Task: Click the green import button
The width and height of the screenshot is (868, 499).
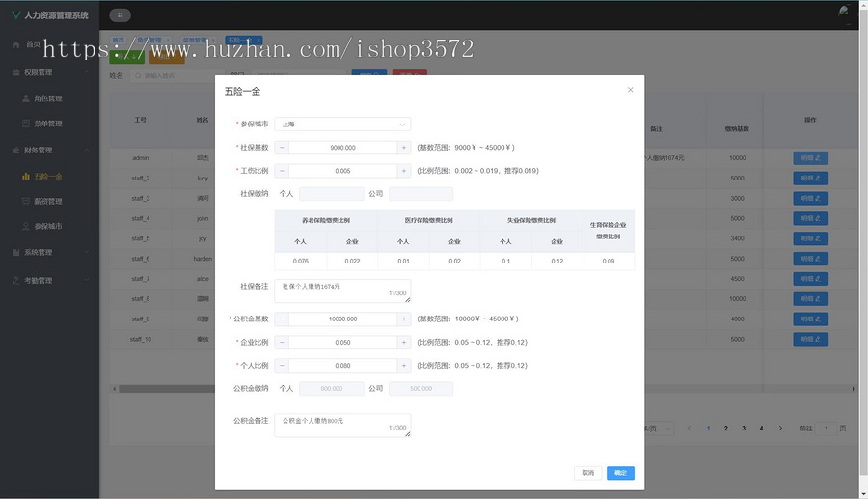Action: pyautogui.click(x=126, y=57)
